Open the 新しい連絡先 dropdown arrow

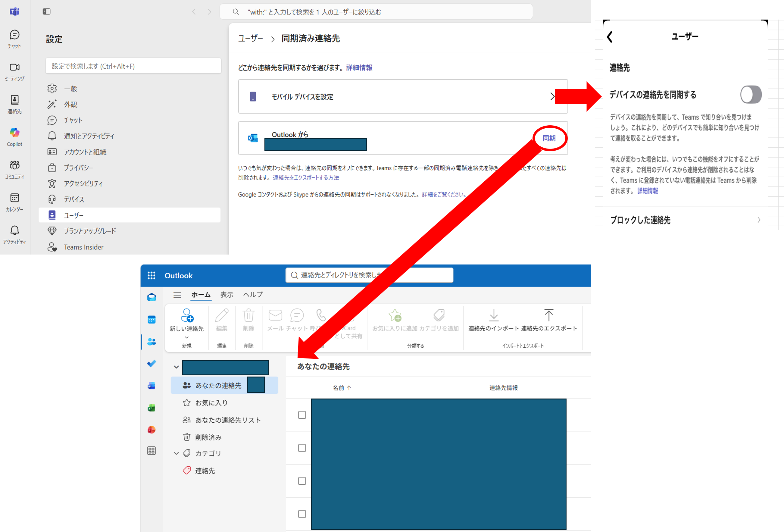(186, 337)
